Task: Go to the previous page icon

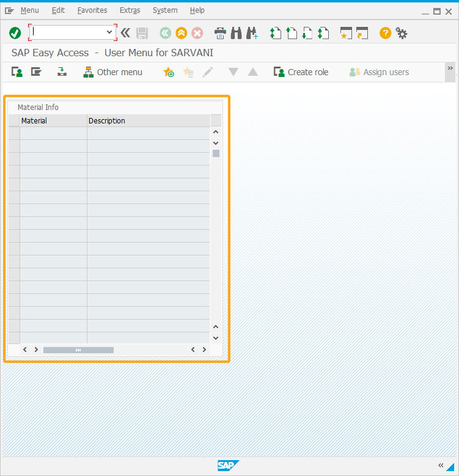Action: tap(292, 33)
